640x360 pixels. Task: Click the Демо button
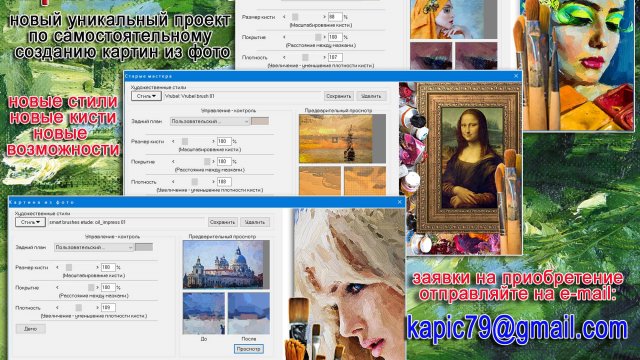click(x=31, y=329)
